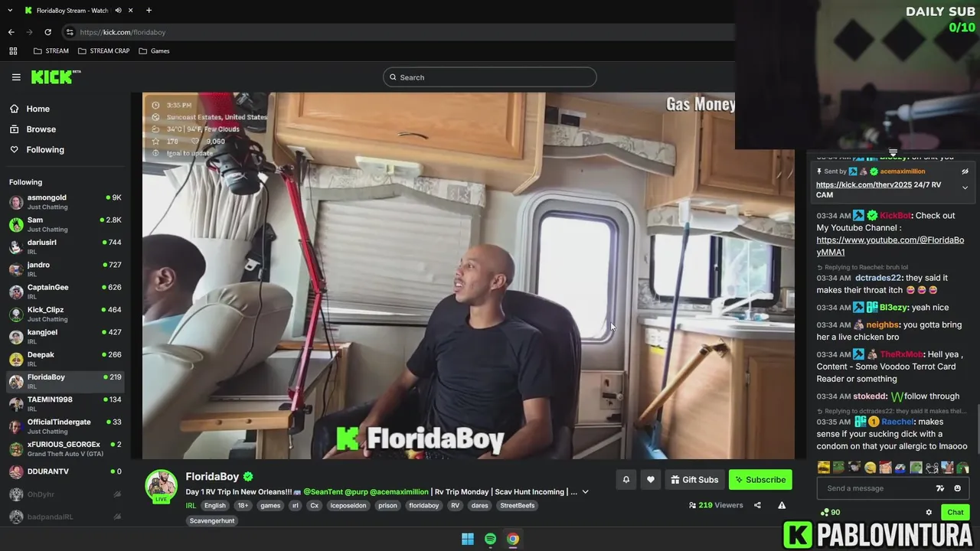
Task: Select dariusirl in Following list
Action: pos(65,246)
